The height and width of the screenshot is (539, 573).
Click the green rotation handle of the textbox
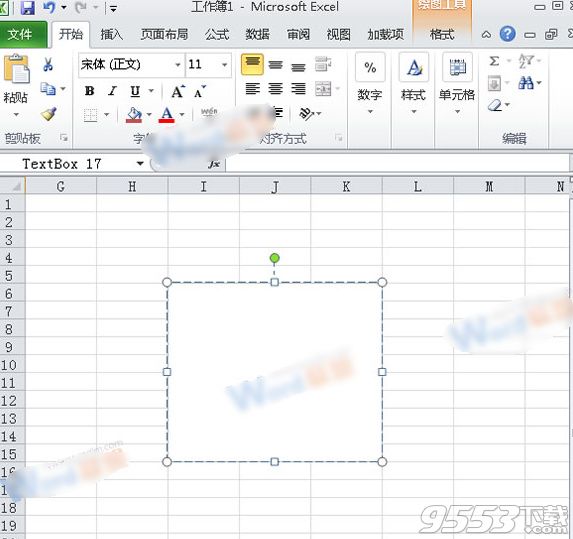274,258
